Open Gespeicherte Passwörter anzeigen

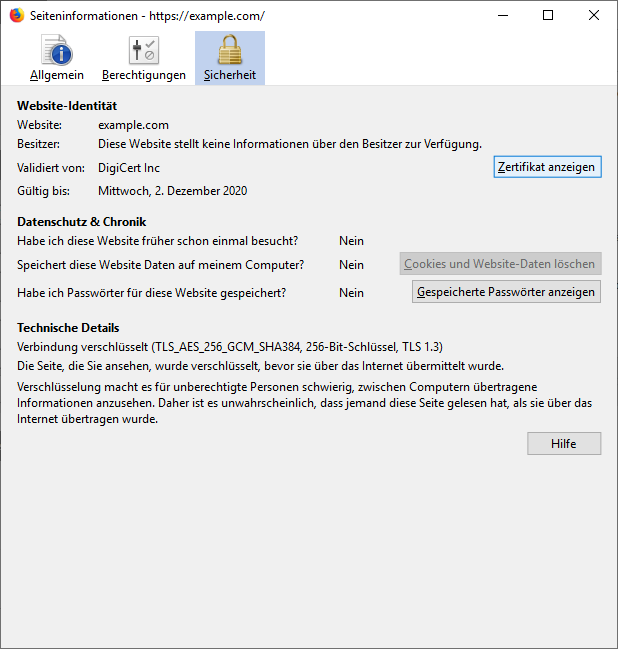click(506, 292)
